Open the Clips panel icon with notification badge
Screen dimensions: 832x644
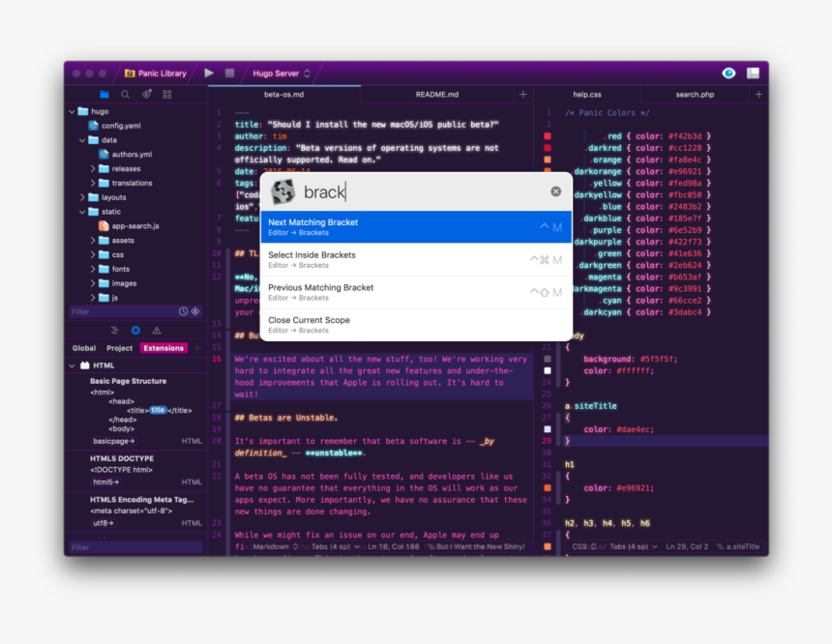tap(146, 94)
